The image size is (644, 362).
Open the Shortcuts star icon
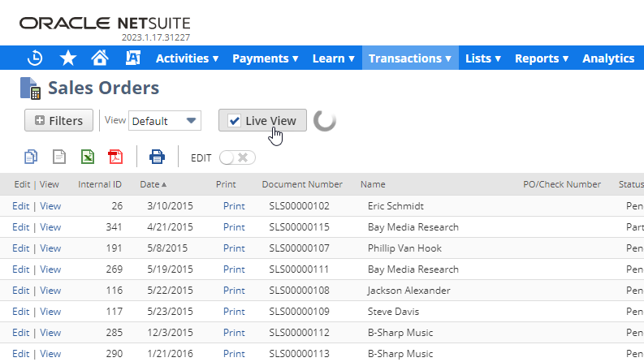tap(67, 58)
